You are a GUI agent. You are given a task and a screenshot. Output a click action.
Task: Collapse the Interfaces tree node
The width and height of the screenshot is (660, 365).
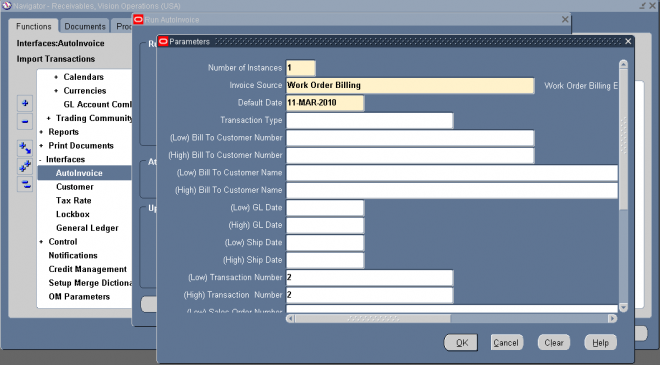(x=40, y=160)
